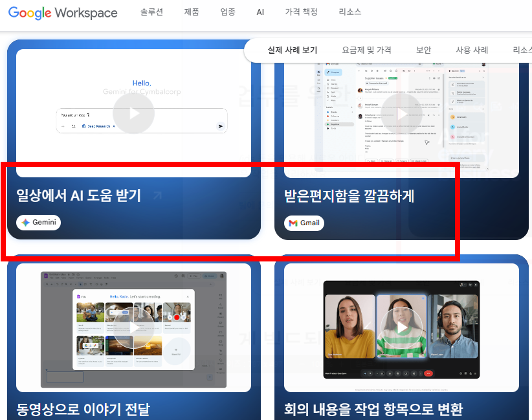Viewport: 532px width, 420px height.
Task: Open the 사용 사례 tab
Action: (472, 50)
